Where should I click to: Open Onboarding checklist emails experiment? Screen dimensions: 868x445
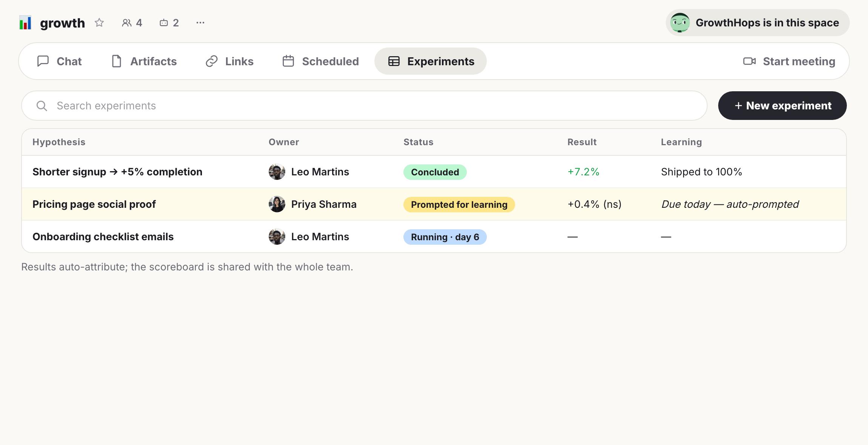coord(103,237)
